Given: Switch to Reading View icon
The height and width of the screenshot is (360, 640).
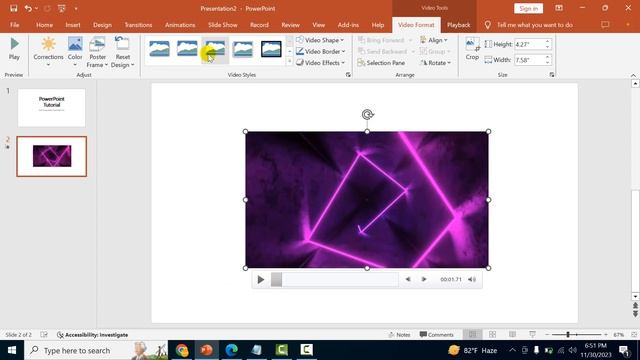Looking at the screenshot, I should 512,335.
